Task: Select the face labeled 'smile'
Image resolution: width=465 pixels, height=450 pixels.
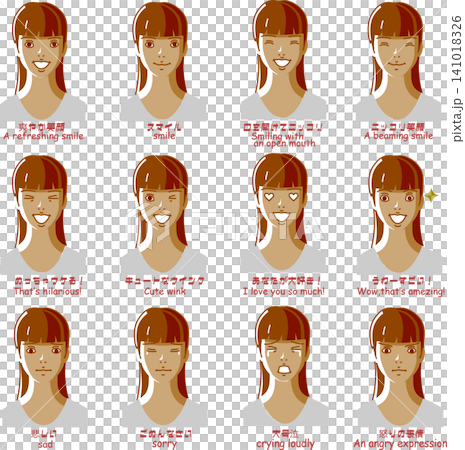Action: [163, 62]
